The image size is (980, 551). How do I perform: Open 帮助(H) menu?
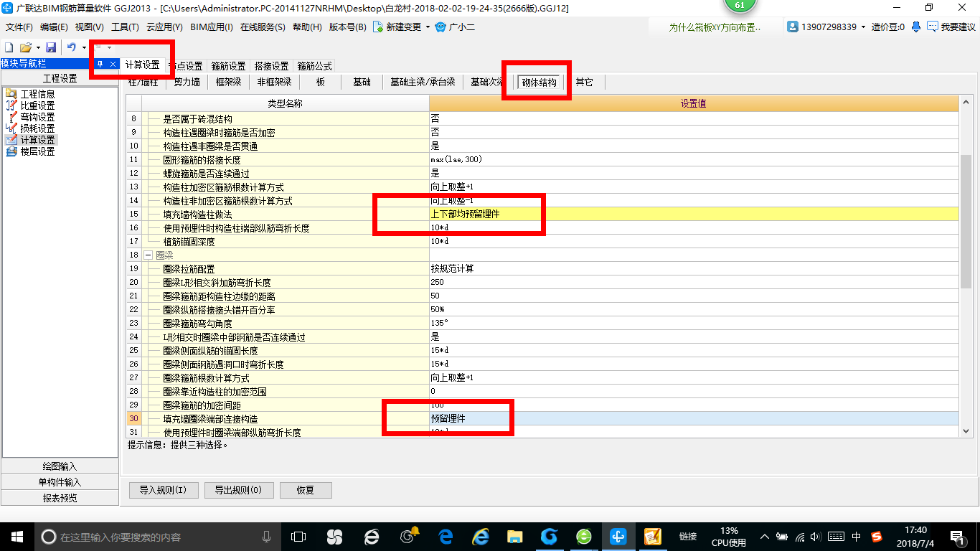click(307, 27)
